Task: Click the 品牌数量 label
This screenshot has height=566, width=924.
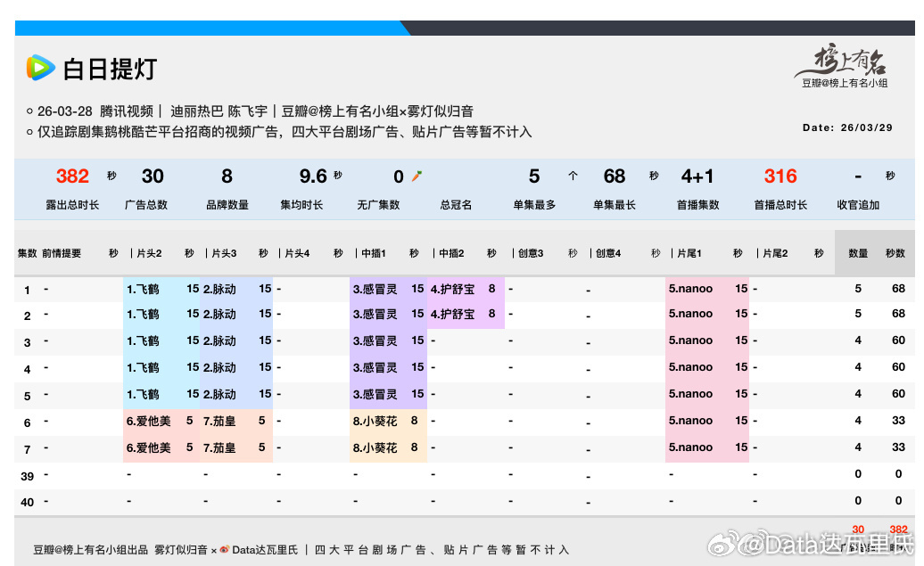Action: [227, 205]
